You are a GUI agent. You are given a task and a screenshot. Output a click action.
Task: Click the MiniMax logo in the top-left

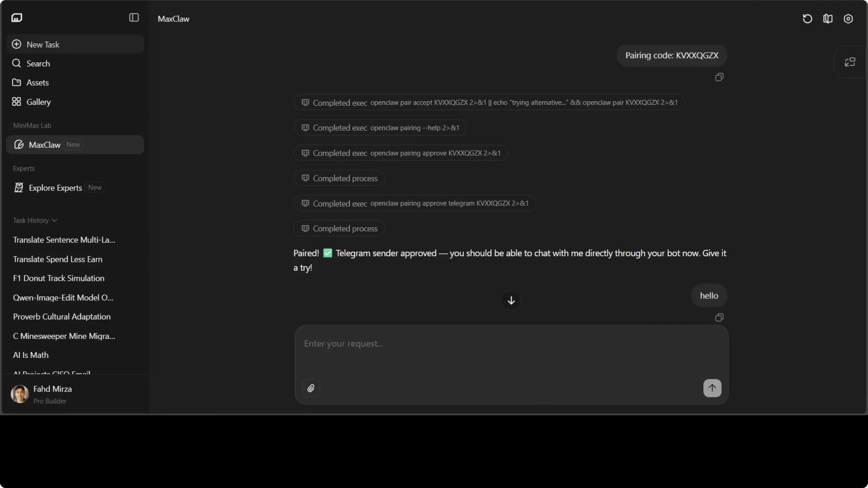click(x=17, y=17)
